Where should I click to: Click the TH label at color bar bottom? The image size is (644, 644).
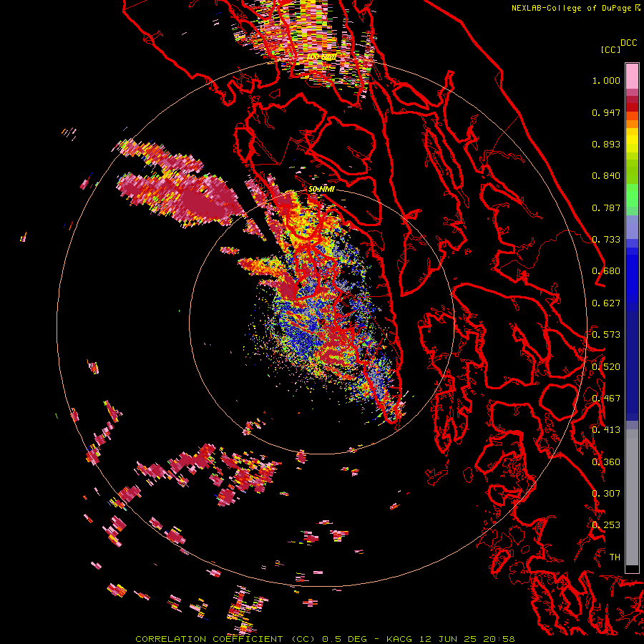[615, 557]
